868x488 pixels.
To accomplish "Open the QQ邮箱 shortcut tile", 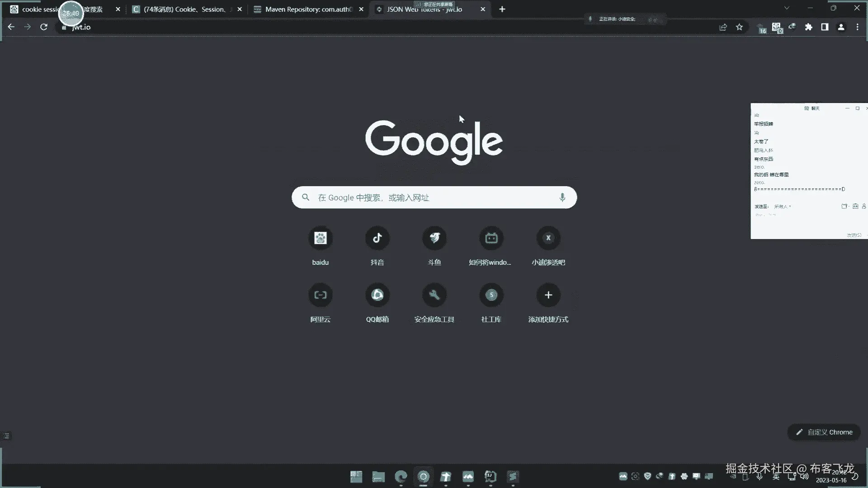I will click(x=377, y=295).
